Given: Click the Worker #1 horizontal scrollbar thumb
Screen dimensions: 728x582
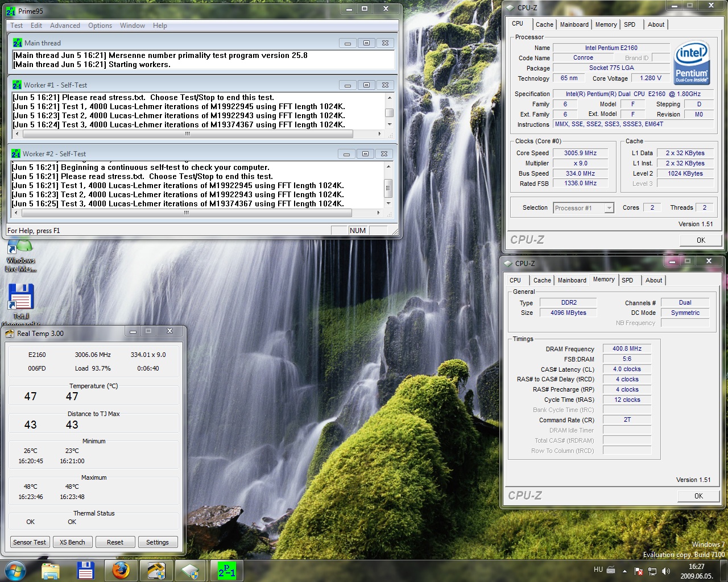Looking at the screenshot, I should (187, 134).
